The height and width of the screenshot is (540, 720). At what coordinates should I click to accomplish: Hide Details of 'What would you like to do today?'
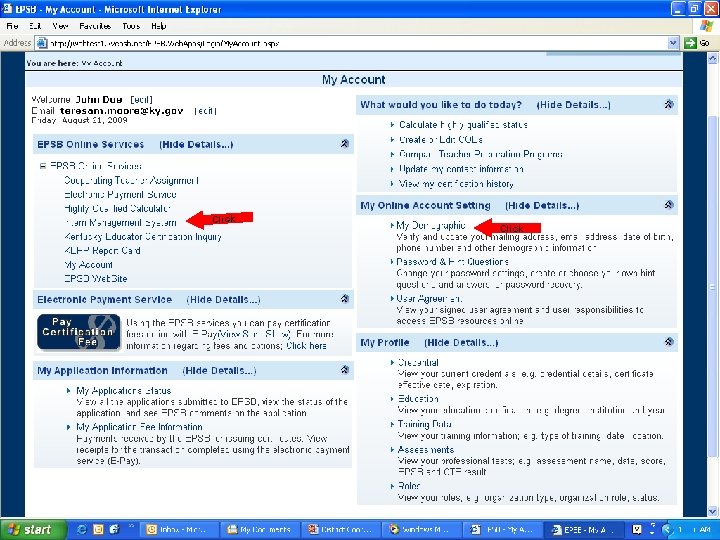pyautogui.click(x=574, y=105)
